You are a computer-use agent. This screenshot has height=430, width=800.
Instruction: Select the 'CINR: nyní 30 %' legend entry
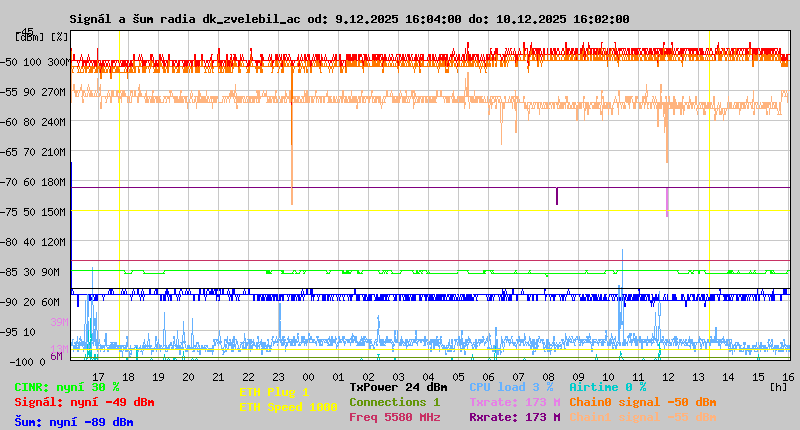(x=67, y=388)
